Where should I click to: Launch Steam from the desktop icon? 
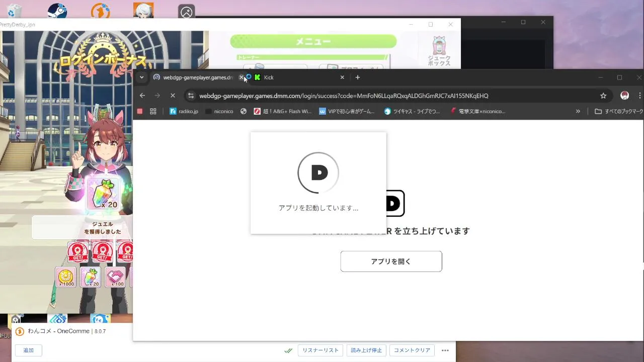click(57, 11)
